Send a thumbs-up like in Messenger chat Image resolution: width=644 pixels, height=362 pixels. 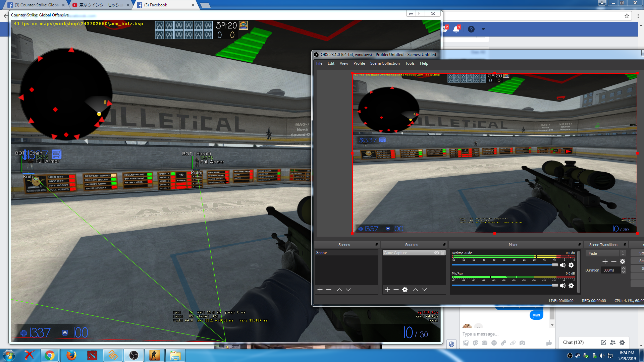[x=549, y=343]
